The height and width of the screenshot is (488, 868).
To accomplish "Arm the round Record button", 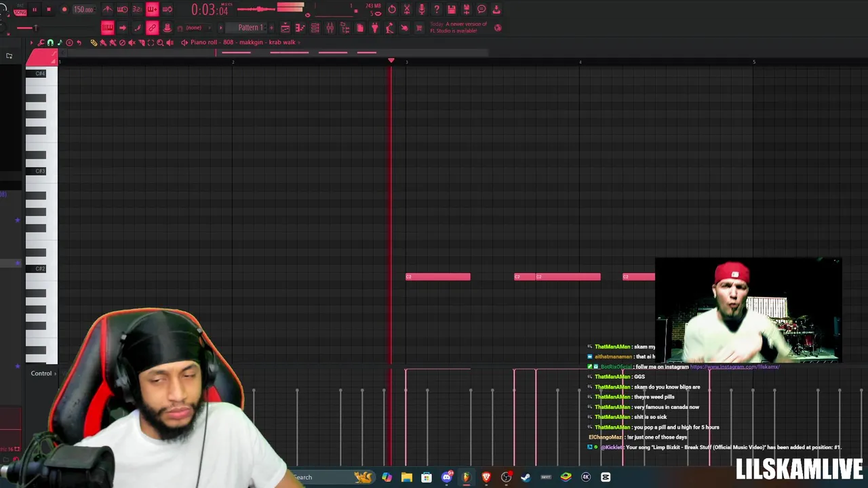I will coord(64,9).
